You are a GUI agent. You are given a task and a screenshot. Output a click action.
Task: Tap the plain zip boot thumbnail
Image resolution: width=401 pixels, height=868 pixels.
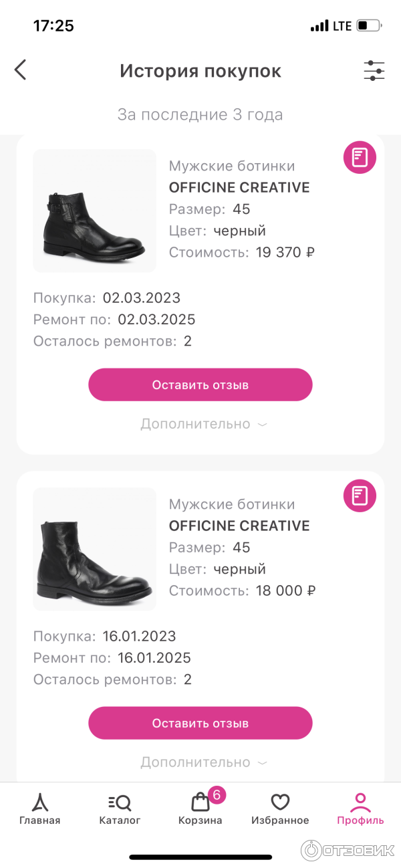94,549
